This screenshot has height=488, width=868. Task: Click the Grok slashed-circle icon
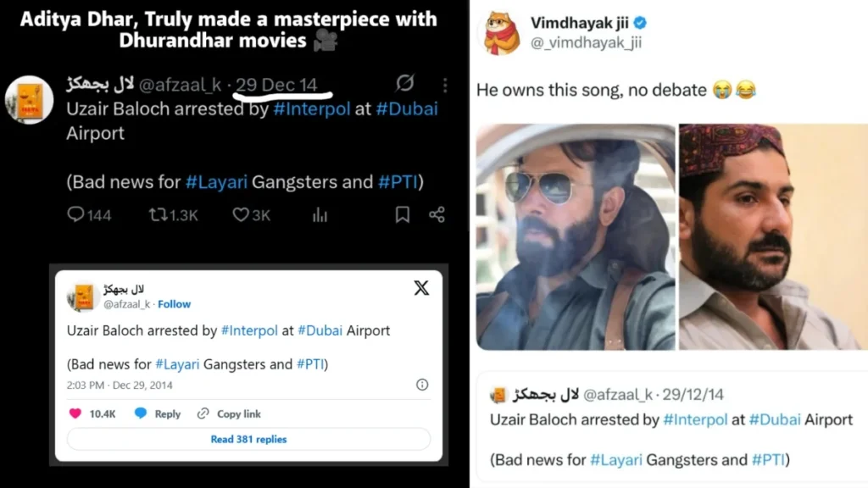point(405,83)
